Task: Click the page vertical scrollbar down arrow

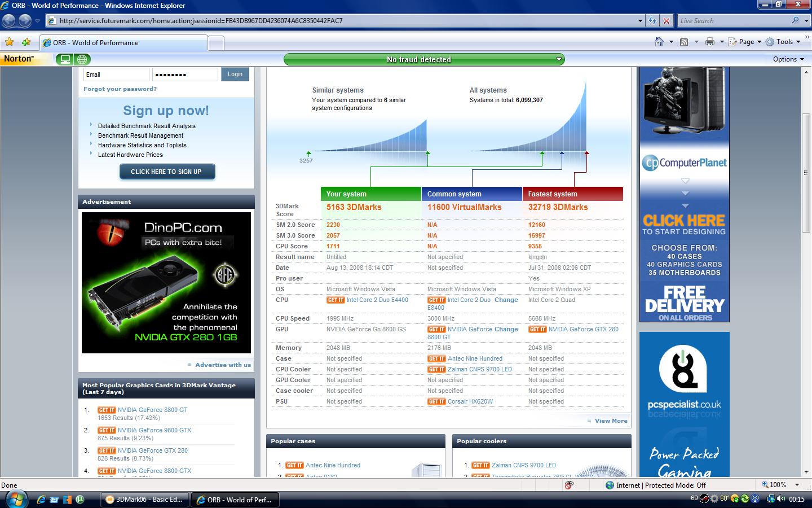Action: (x=807, y=473)
